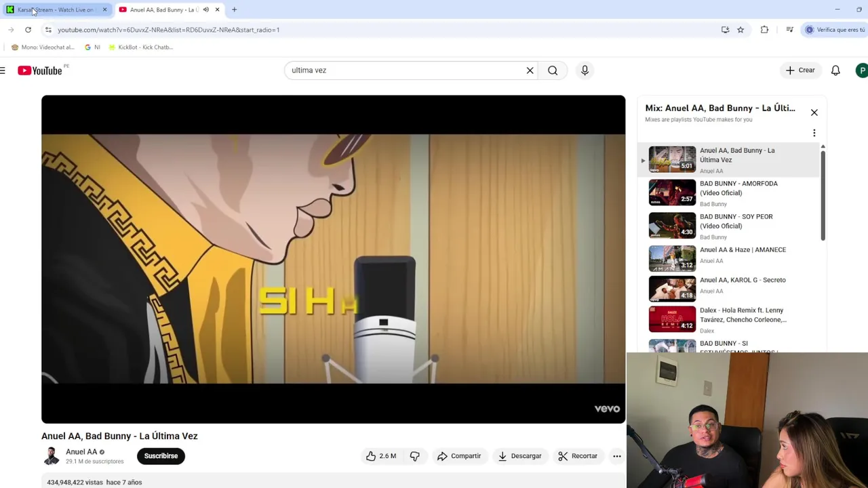Like the video (2.6 M)

point(380,456)
